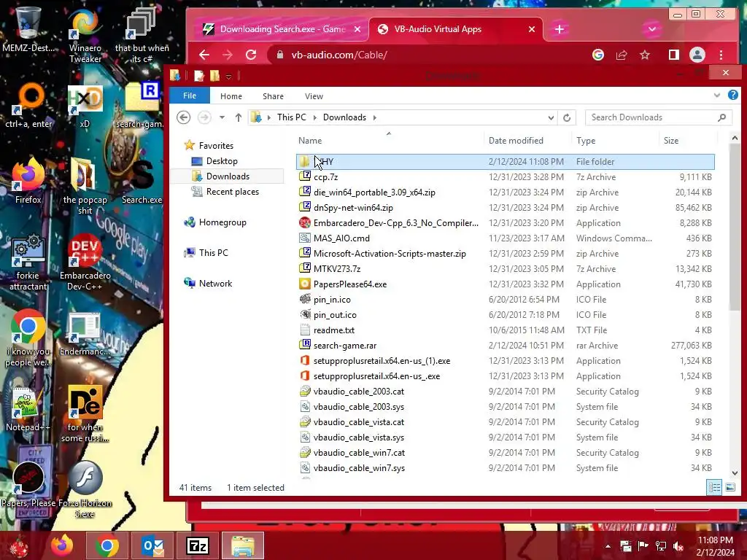Screen dimensions: 747x560
Task: Open 7-Zip from the taskbar
Action: pyautogui.click(x=197, y=545)
